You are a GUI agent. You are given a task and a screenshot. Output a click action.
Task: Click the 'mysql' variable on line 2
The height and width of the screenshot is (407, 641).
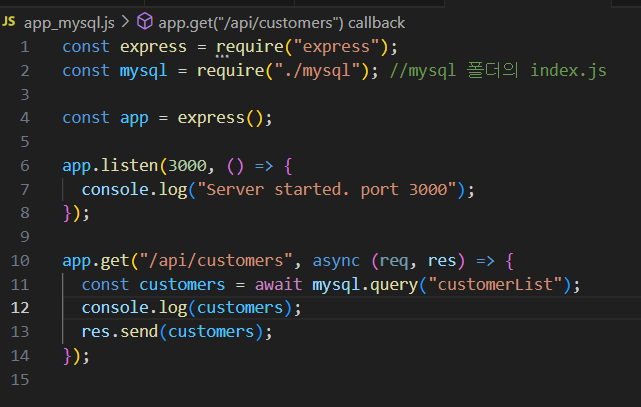143,71
